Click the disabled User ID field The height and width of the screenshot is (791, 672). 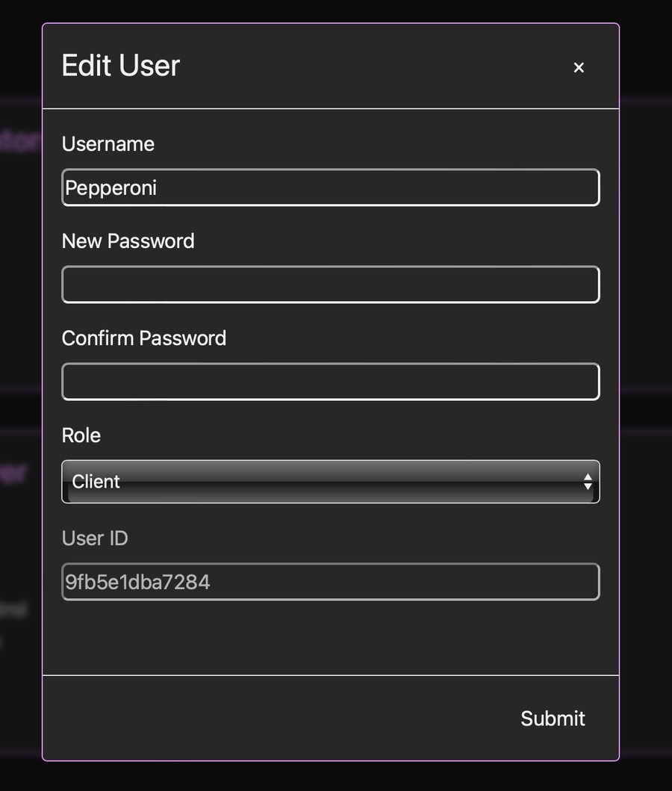coord(330,582)
